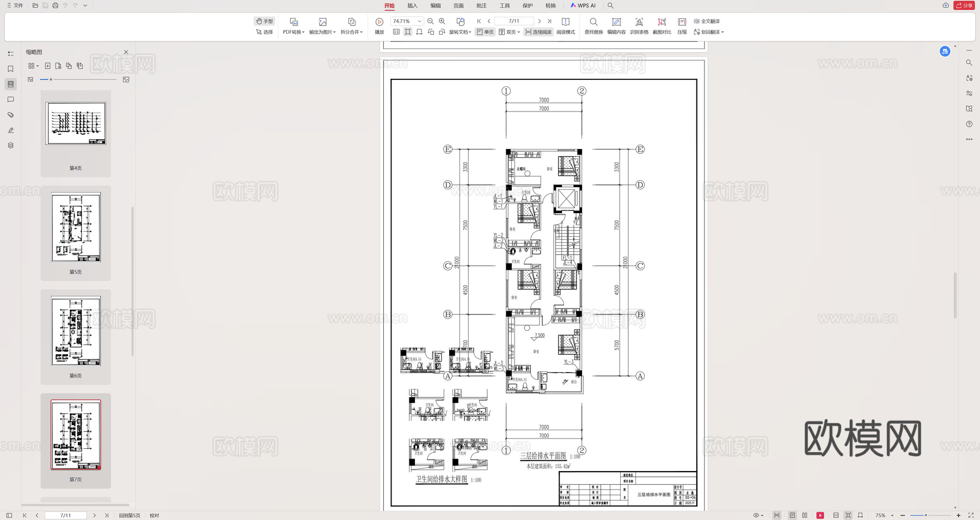Click the fullscreen icon in status bar
The height and width of the screenshot is (520, 980).
[971, 515]
